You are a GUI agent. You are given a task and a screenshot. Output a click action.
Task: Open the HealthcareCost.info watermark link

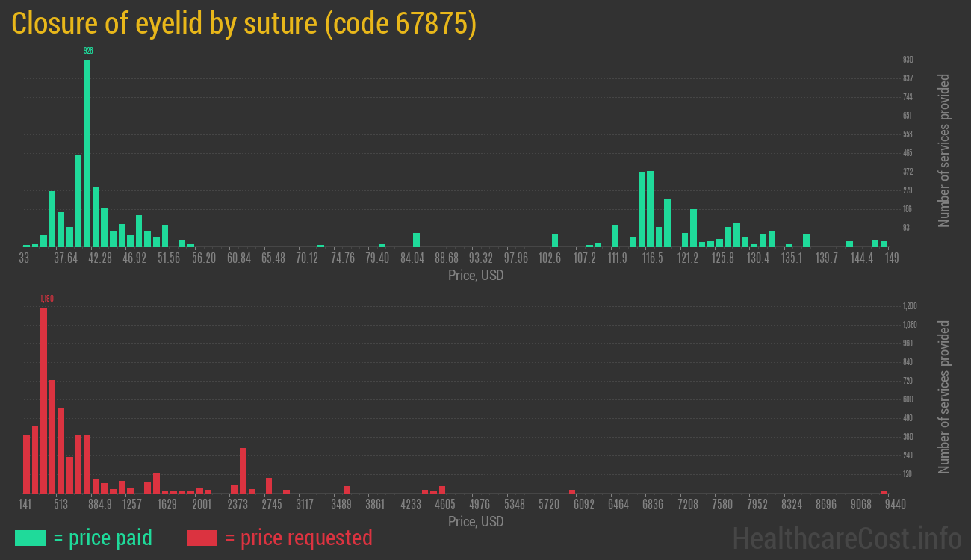(x=846, y=538)
